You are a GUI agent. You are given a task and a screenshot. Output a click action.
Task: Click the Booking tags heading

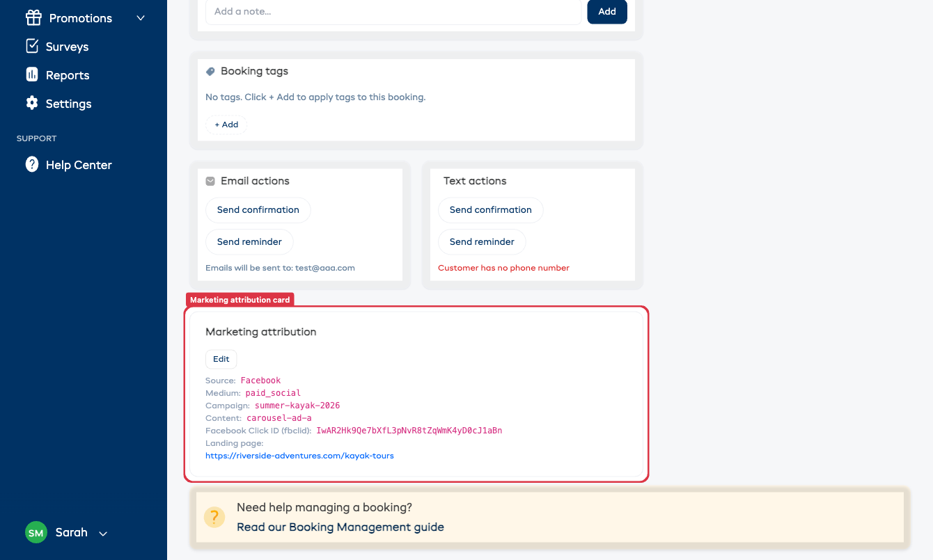point(254,71)
